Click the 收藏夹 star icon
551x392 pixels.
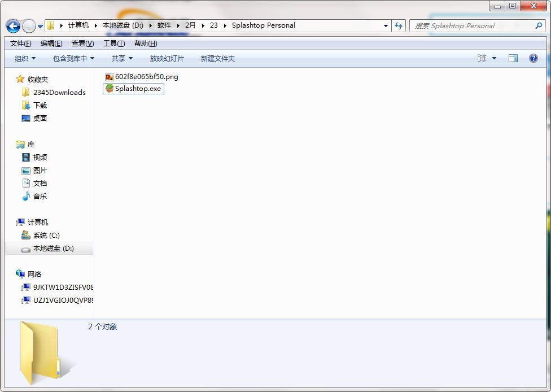[x=20, y=79]
